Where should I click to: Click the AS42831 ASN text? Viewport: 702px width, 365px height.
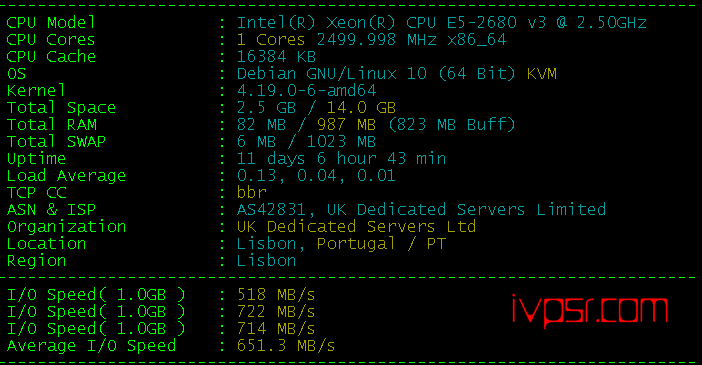click(271, 210)
